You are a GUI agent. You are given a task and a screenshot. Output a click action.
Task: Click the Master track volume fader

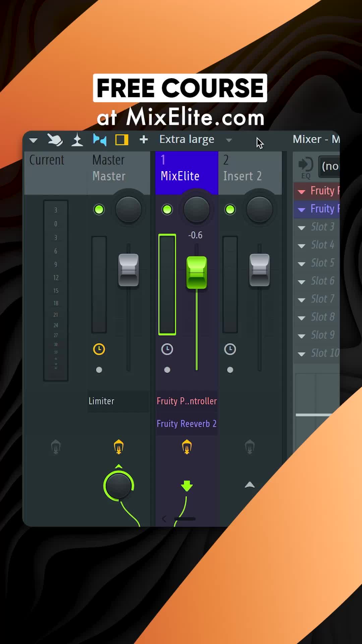pos(128,270)
